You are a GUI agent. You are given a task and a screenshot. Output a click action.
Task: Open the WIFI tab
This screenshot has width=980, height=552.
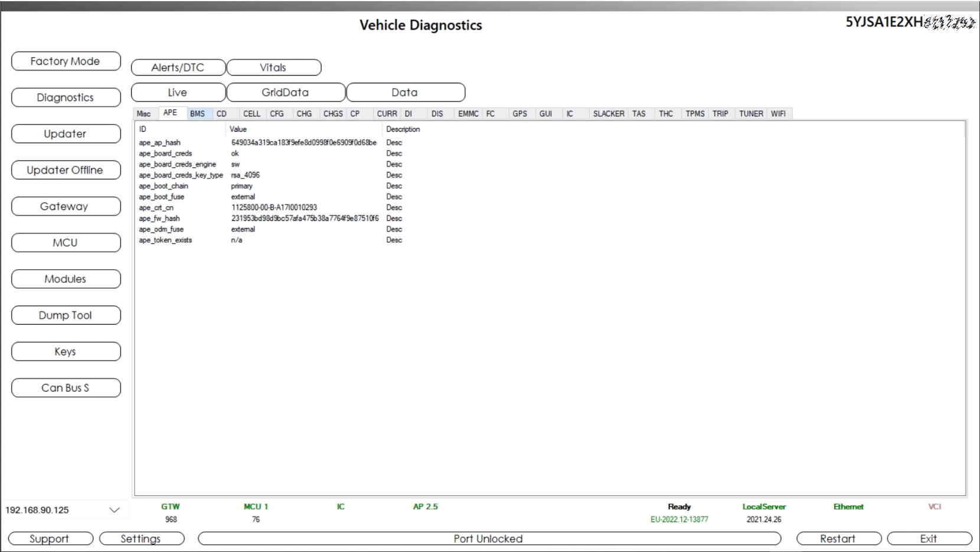point(778,114)
